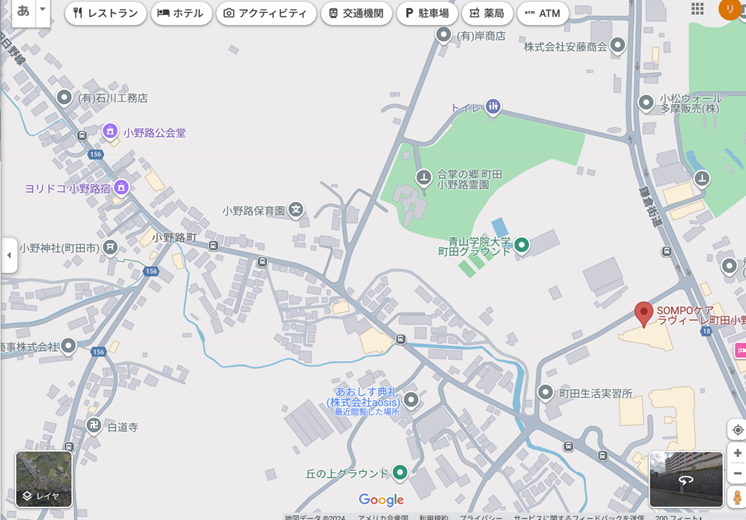Select bus stop icon near 小野路公会堂

pos(82,136)
